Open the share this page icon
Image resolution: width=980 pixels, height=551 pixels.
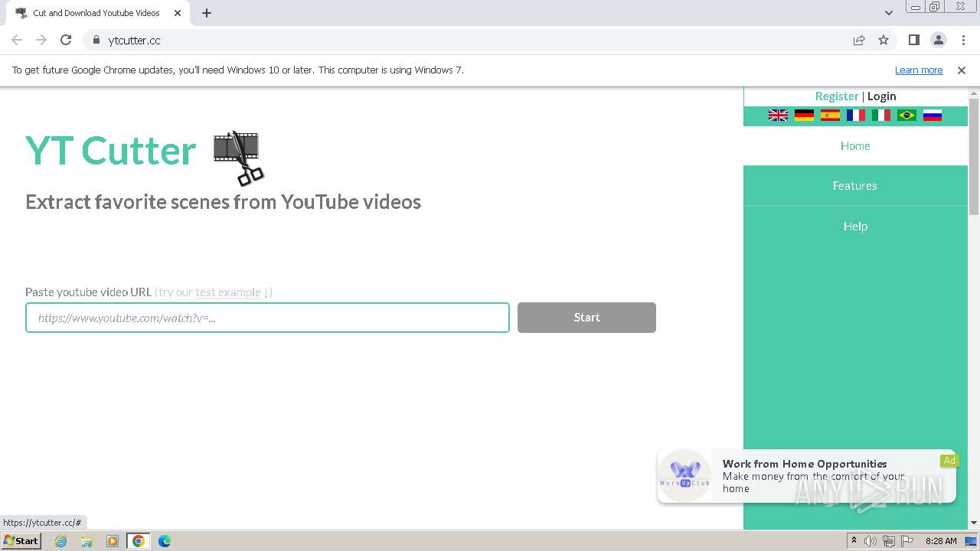(859, 40)
